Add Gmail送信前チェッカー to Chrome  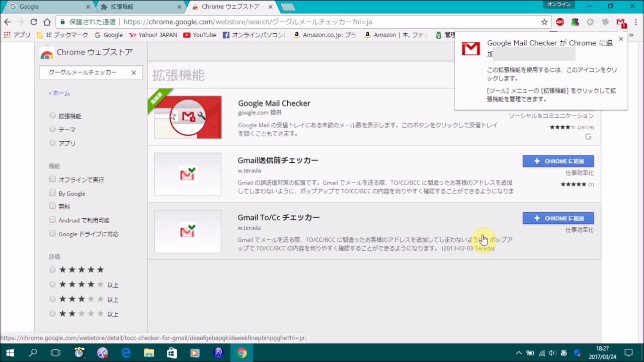pos(558,161)
